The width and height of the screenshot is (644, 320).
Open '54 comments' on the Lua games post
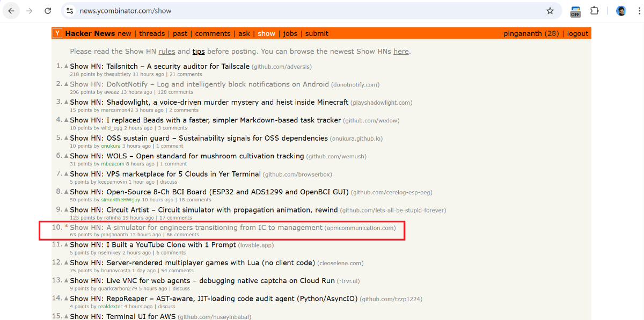(x=177, y=271)
